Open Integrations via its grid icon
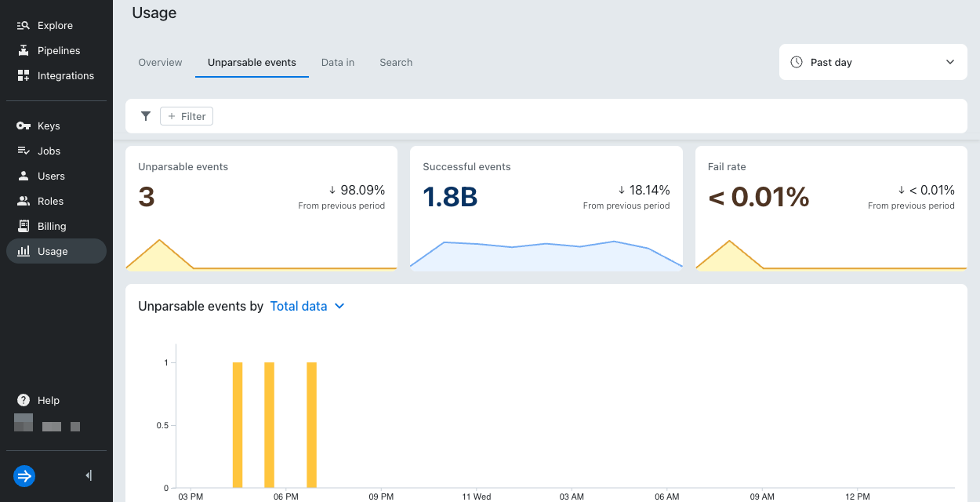 (24, 76)
